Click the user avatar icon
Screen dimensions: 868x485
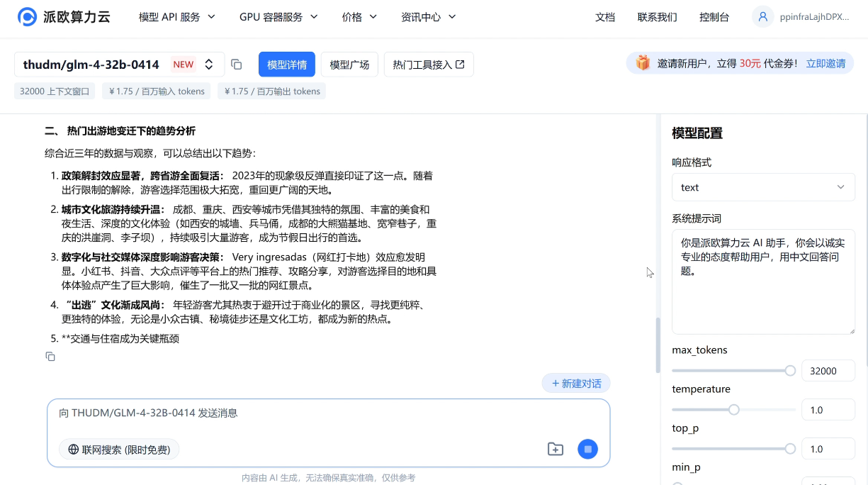coord(763,17)
